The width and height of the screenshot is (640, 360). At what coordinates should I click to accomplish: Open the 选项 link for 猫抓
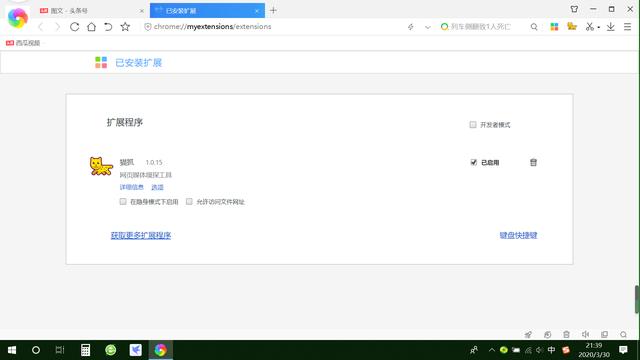[x=157, y=187]
